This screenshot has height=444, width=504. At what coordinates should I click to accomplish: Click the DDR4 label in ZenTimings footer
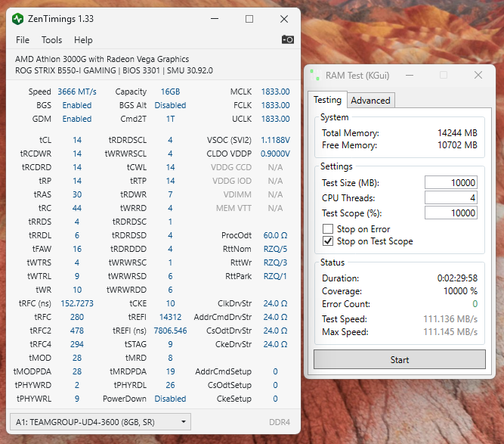pyautogui.click(x=280, y=422)
